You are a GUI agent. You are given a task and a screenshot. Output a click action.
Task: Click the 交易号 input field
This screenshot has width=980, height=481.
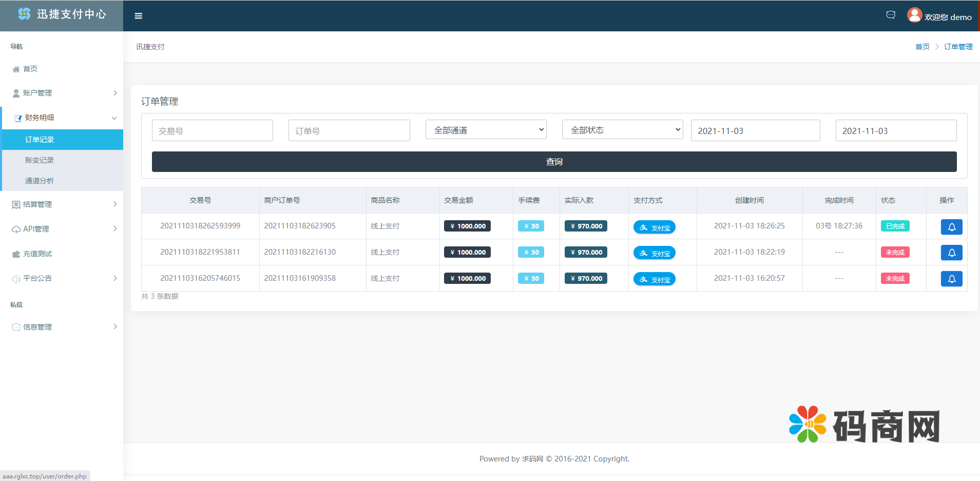coord(212,131)
